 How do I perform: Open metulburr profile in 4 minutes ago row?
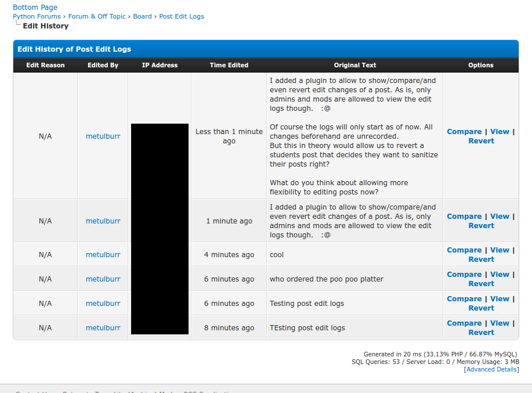[103, 255]
